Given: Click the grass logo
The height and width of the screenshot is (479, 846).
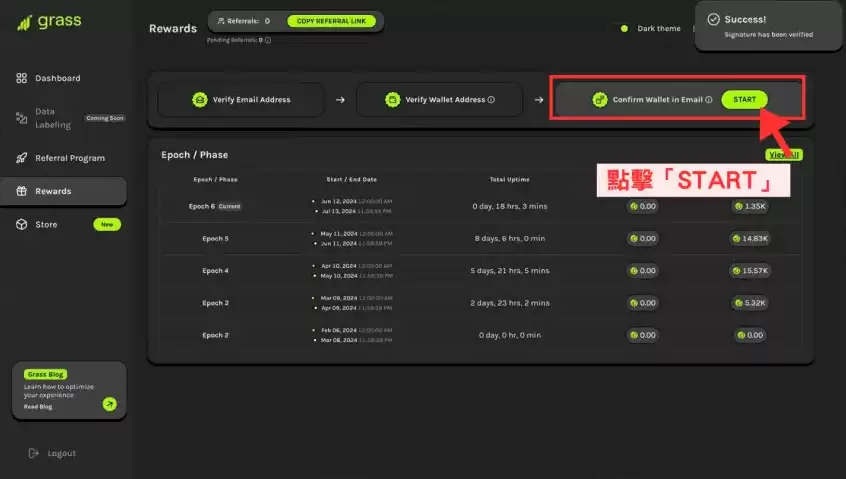Looking at the screenshot, I should tap(49, 22).
